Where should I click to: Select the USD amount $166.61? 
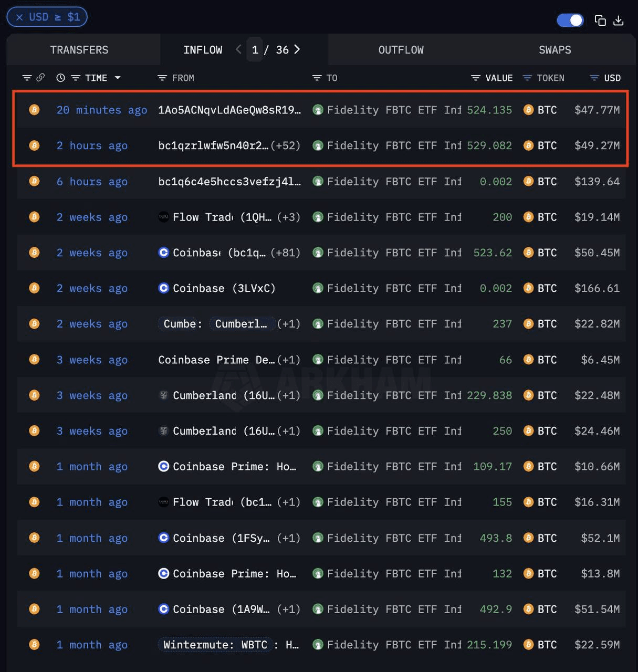tap(597, 289)
